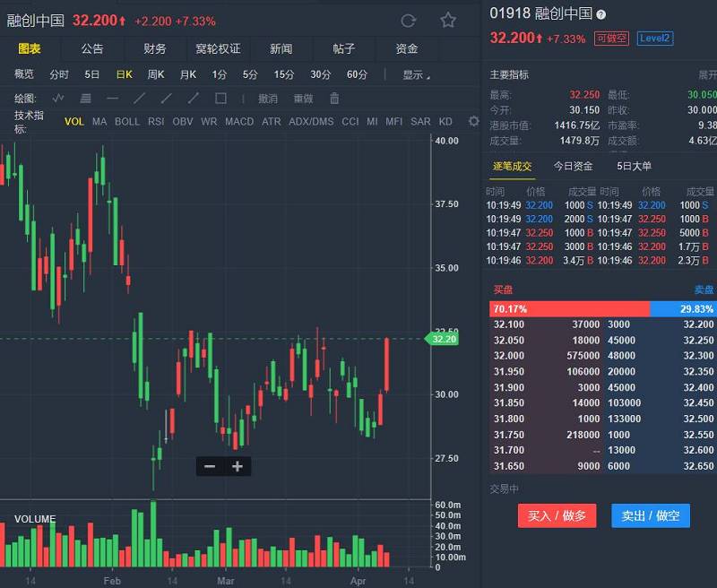Select ask price 32.500 row
Viewport: 717px width, 588px height.
(x=661, y=419)
